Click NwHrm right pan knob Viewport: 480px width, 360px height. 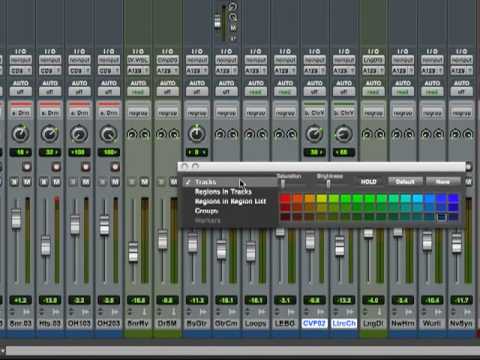(409, 134)
